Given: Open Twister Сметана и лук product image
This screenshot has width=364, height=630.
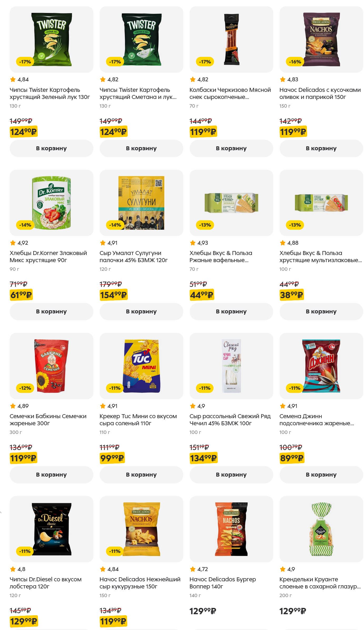Looking at the screenshot, I should point(141,39).
